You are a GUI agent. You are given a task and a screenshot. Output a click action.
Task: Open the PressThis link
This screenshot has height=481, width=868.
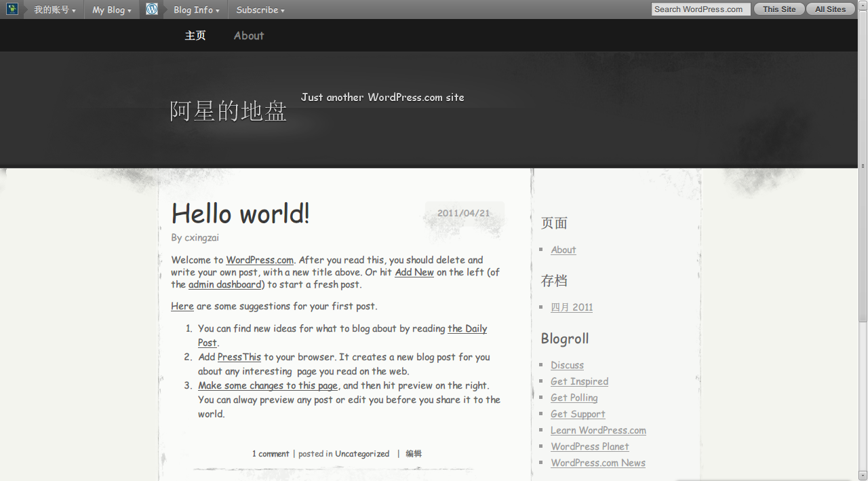click(x=239, y=357)
